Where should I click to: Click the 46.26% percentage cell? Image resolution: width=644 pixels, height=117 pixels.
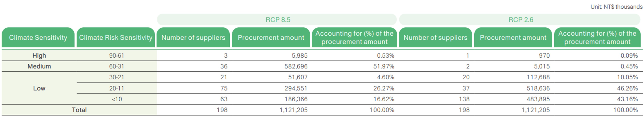(627, 88)
